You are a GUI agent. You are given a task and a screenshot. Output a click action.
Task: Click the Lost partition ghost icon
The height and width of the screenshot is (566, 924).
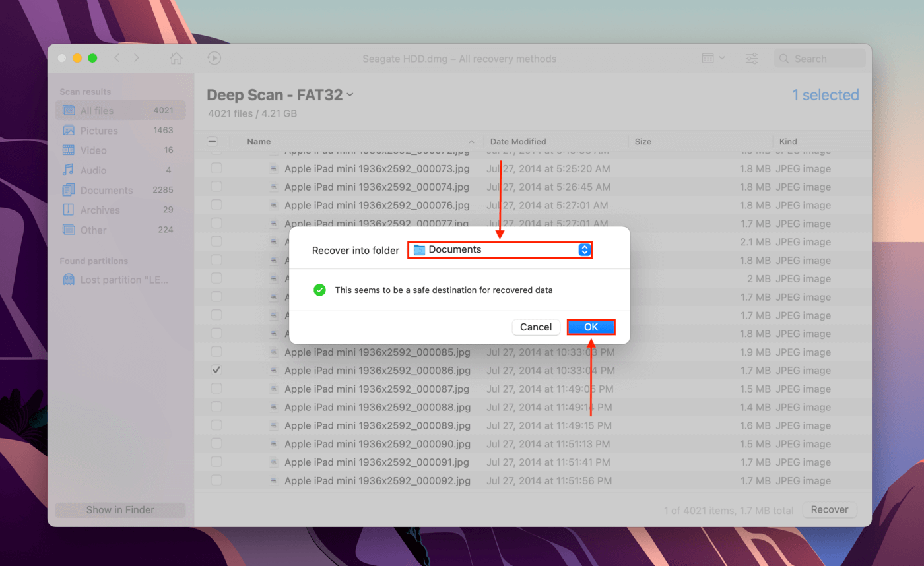pyautogui.click(x=68, y=280)
